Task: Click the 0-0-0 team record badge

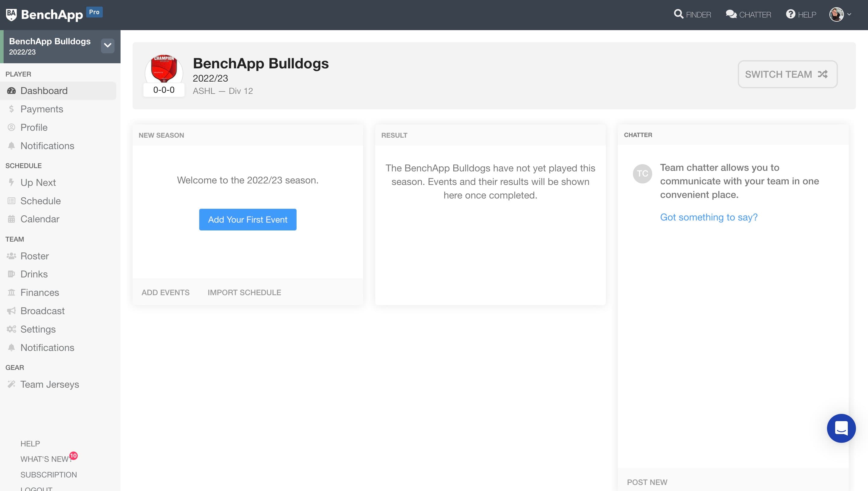Action: pos(164,90)
